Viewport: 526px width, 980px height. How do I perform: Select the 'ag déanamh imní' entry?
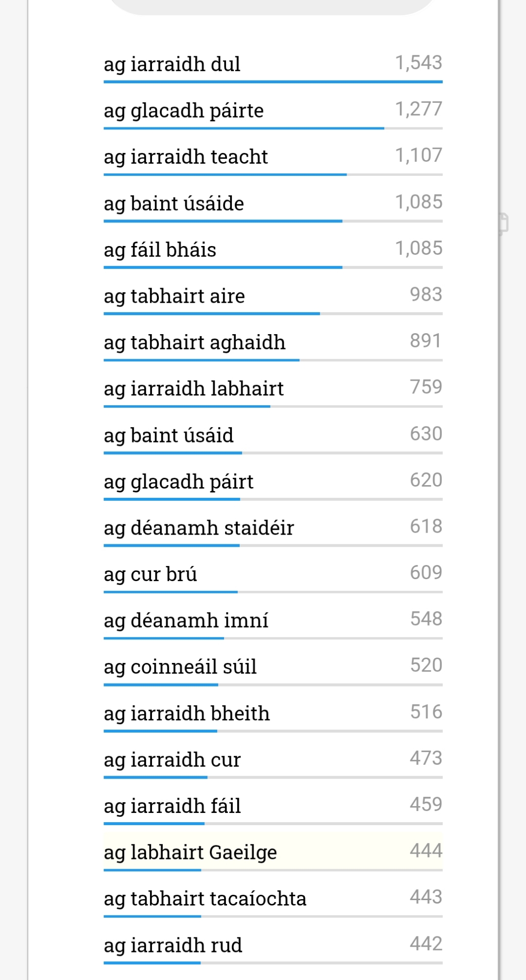pos(186,620)
